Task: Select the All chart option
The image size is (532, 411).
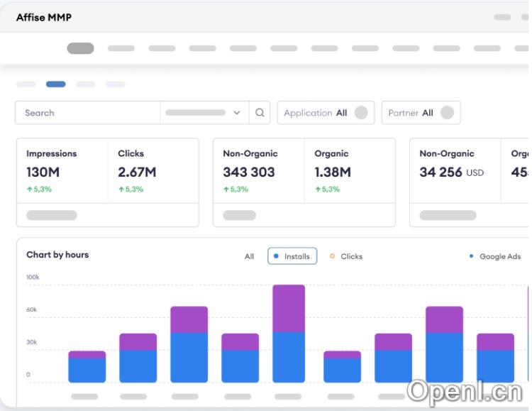Action: point(249,256)
